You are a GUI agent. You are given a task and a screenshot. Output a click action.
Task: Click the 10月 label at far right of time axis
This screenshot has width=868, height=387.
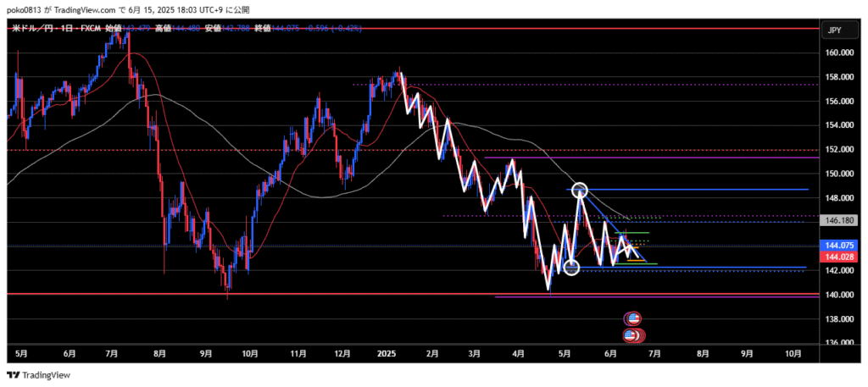793,354
